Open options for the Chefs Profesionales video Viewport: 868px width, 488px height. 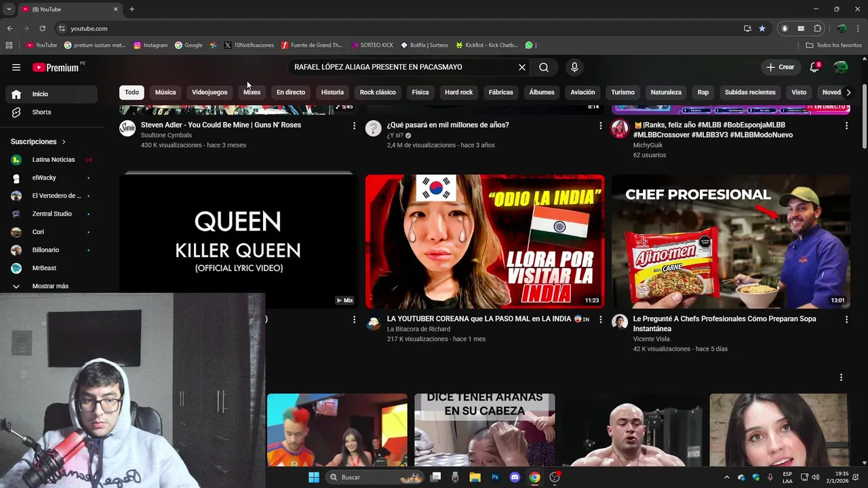coord(846,319)
